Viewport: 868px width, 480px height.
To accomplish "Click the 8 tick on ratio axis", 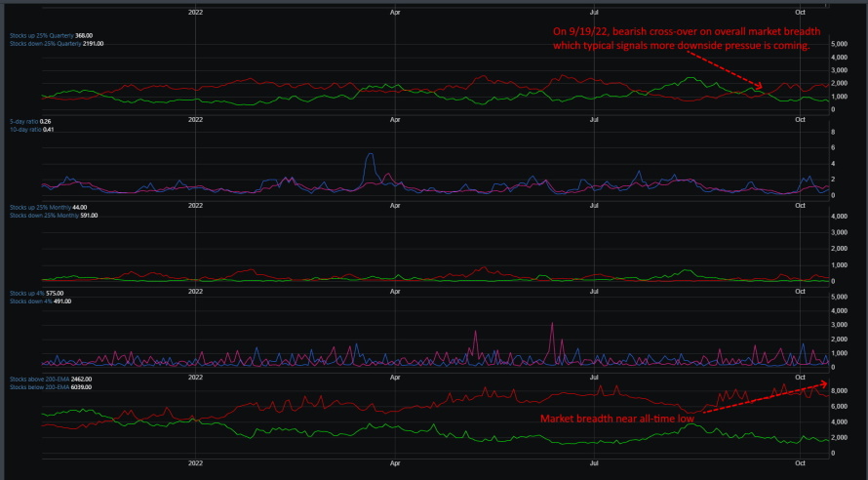I will click(833, 132).
